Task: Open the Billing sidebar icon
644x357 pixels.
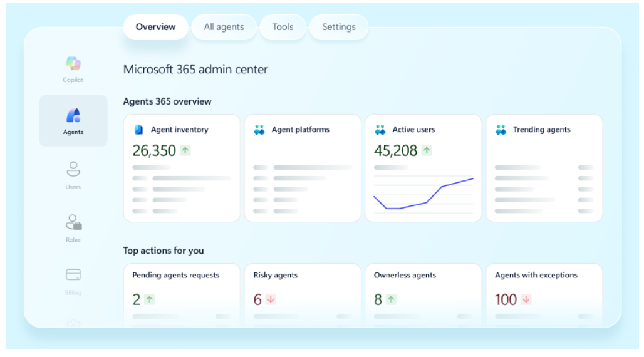Action: pos(73,275)
